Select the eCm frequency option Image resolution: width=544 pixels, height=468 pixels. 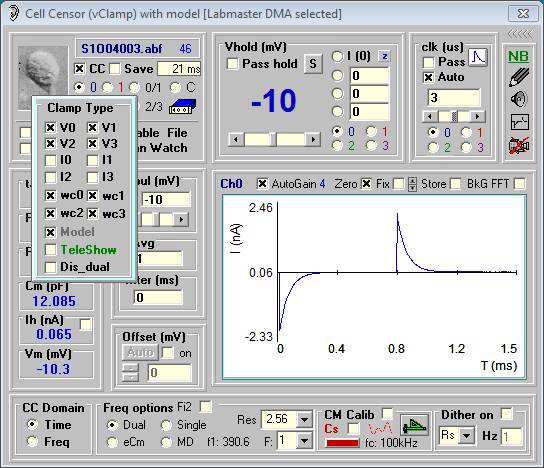tap(112, 442)
